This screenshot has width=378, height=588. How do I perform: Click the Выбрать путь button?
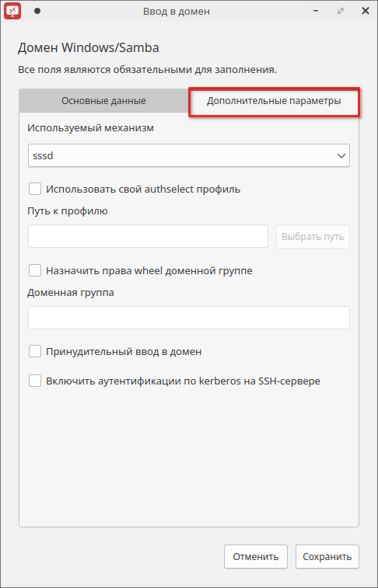pyautogui.click(x=313, y=237)
